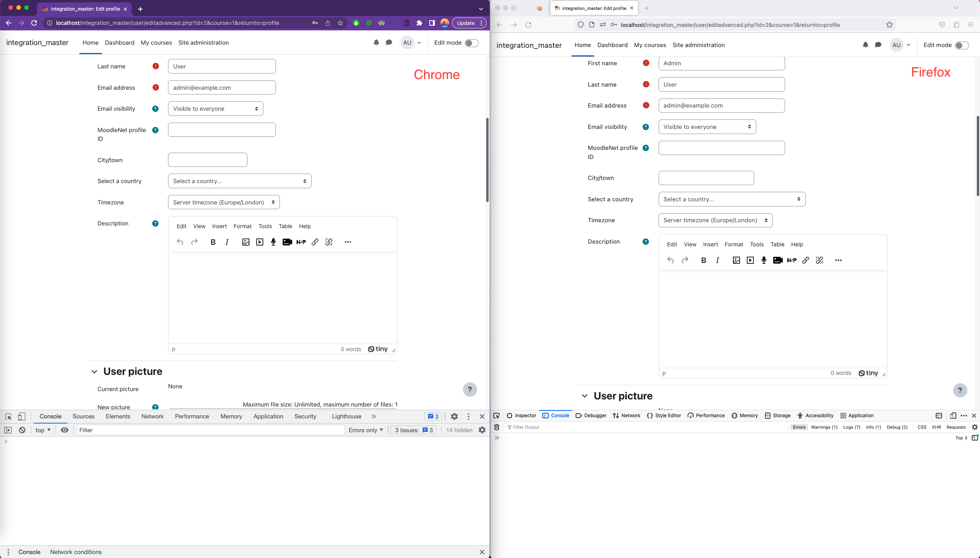The width and height of the screenshot is (980, 558).
Task: Toggle device toolbar icon in Chrome DevTools
Action: pyautogui.click(x=22, y=416)
